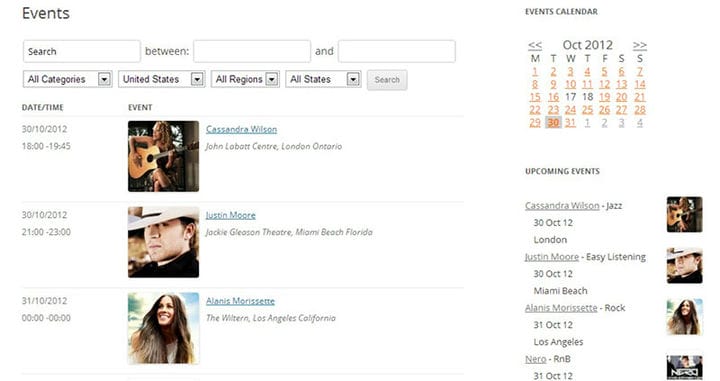Click 'Los Angeles' location under Alanis Morissette
The height and width of the screenshot is (381, 720).
point(558,342)
